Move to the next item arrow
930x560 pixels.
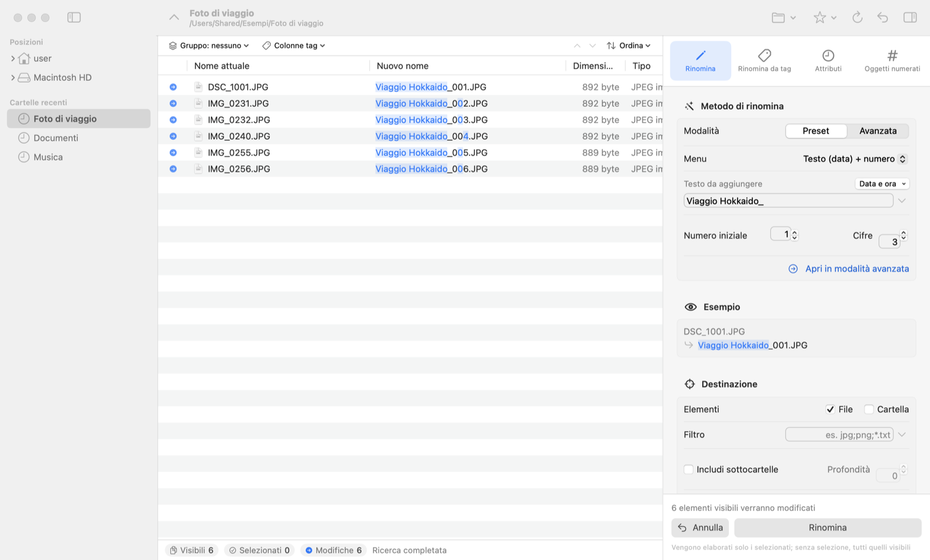592,45
